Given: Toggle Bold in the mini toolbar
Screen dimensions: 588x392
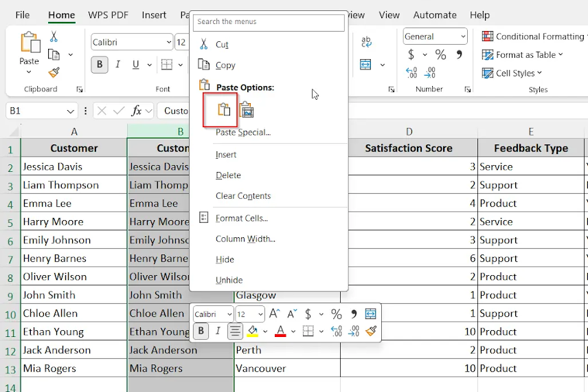Looking at the screenshot, I should click(201, 331).
